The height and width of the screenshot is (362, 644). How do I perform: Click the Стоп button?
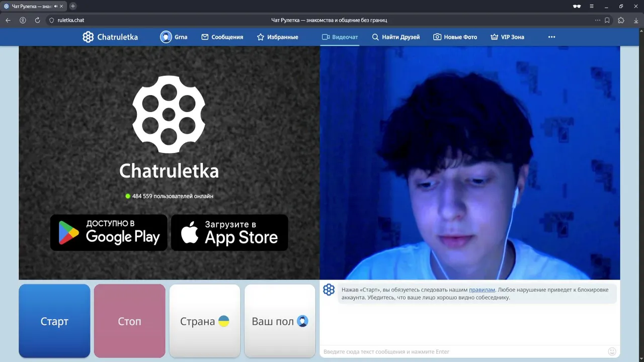(129, 321)
